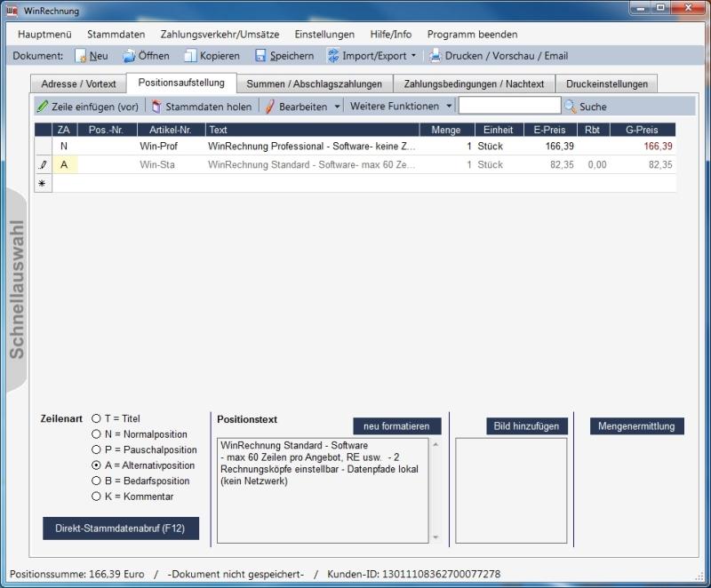Open the Stammdaten menu
This screenshot has height=588, width=711.
116,35
